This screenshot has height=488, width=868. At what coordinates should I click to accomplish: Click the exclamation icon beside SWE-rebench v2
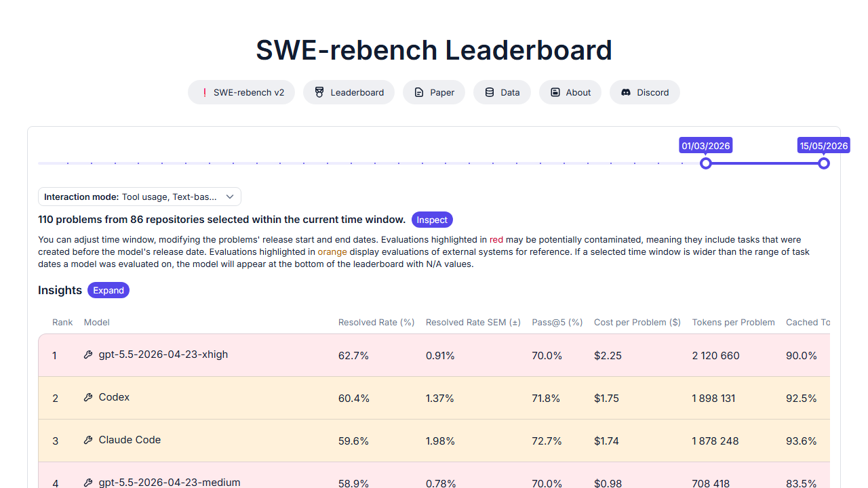204,92
